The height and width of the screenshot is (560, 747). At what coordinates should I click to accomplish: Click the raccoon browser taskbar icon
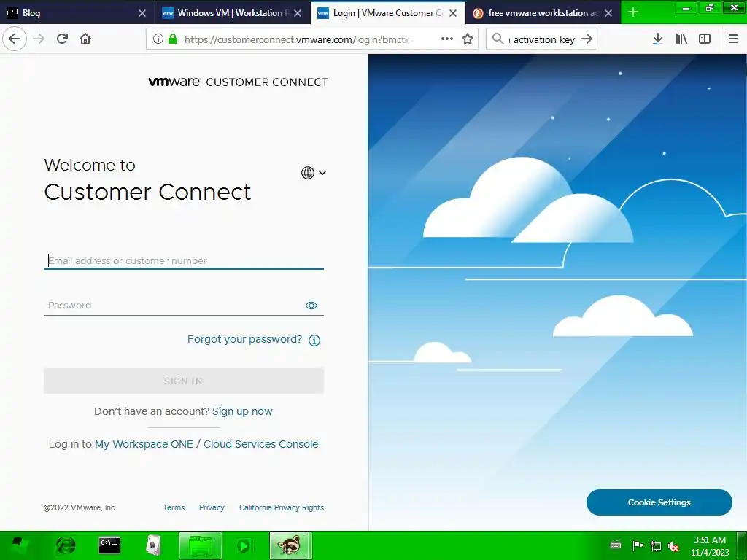pos(290,545)
